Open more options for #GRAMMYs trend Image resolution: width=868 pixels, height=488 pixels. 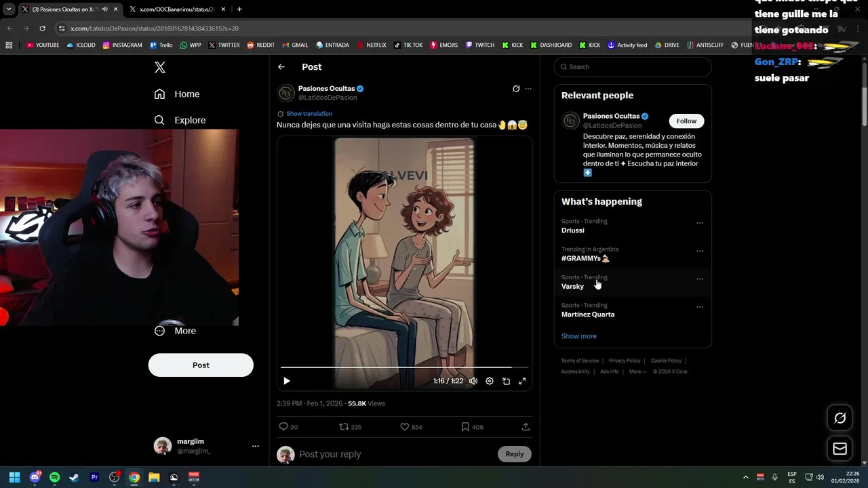[x=700, y=251]
